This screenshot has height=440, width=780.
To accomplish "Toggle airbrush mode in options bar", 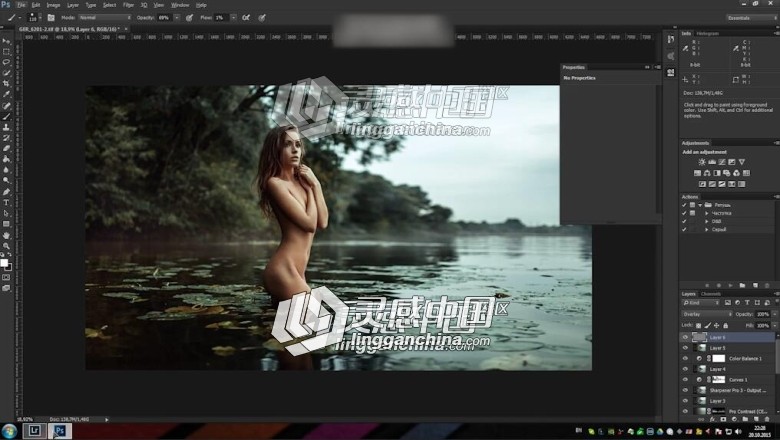I will click(x=246, y=17).
